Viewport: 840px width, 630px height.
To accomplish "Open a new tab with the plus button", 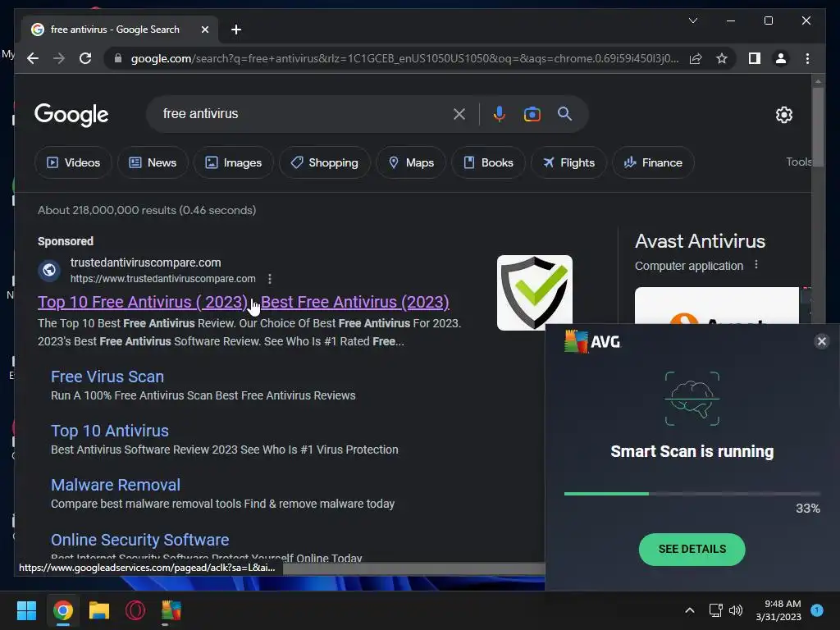I will [236, 30].
